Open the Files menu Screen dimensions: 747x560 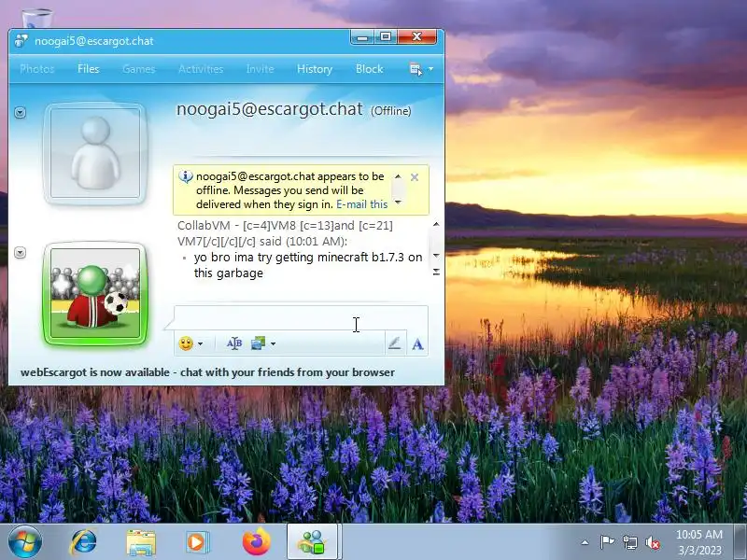88,68
